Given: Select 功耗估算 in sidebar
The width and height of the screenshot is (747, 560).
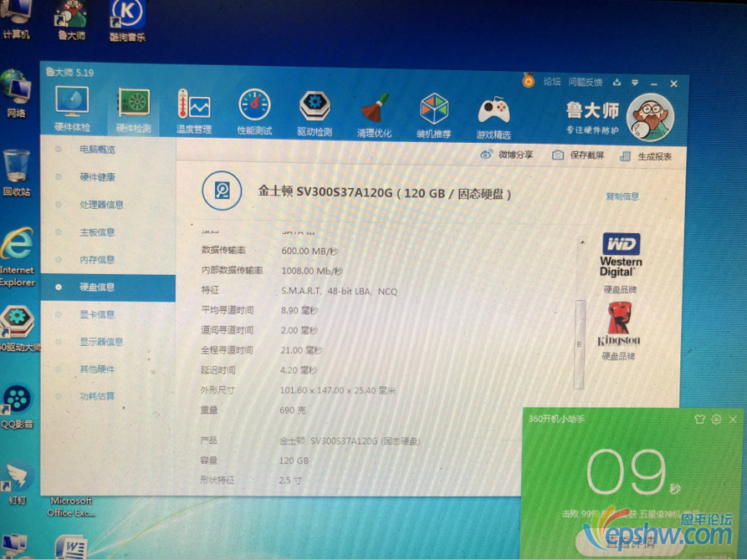Looking at the screenshot, I should 97,396.
